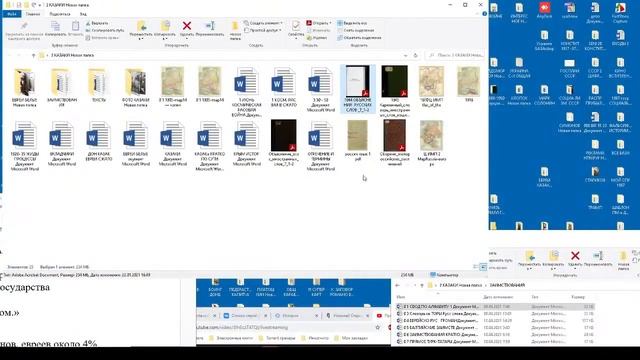Select the ЗАИМСТВОВАНИЯ folder

click(61, 88)
